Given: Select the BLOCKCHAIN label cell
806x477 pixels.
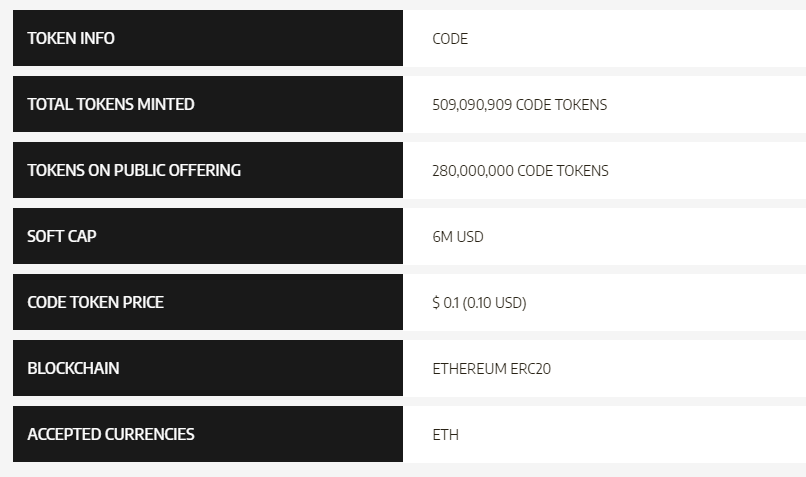Looking at the screenshot, I should pos(73,368).
